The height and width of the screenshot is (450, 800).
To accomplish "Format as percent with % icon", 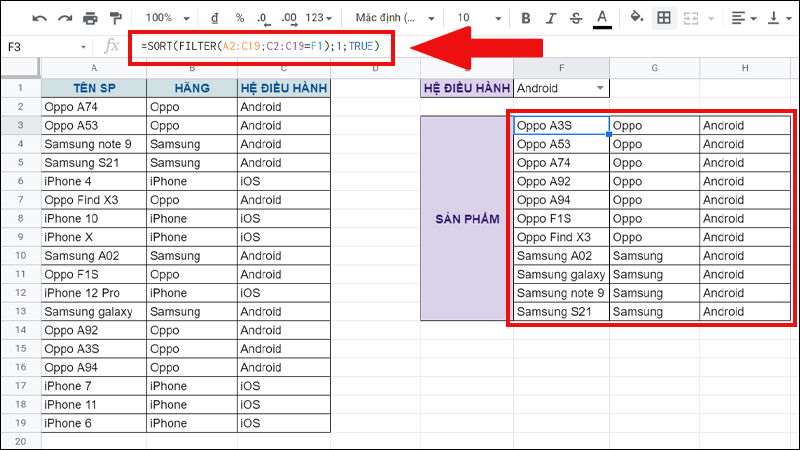I will tap(239, 18).
